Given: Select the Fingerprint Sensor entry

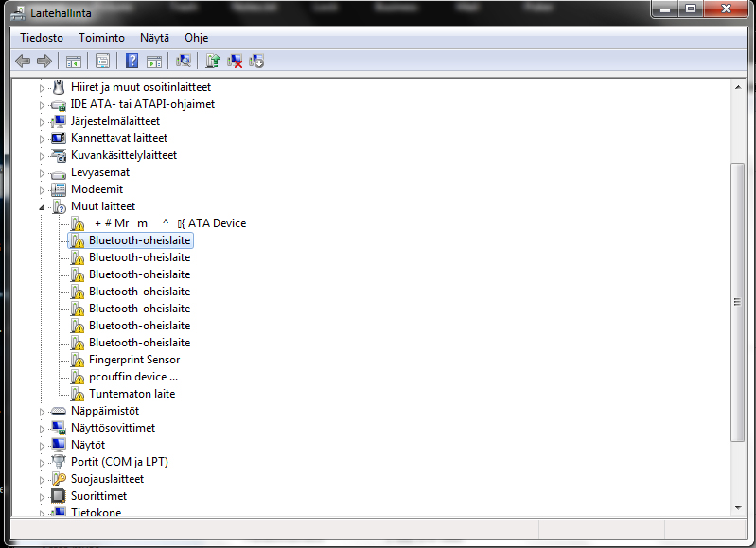Looking at the screenshot, I should point(134,360).
